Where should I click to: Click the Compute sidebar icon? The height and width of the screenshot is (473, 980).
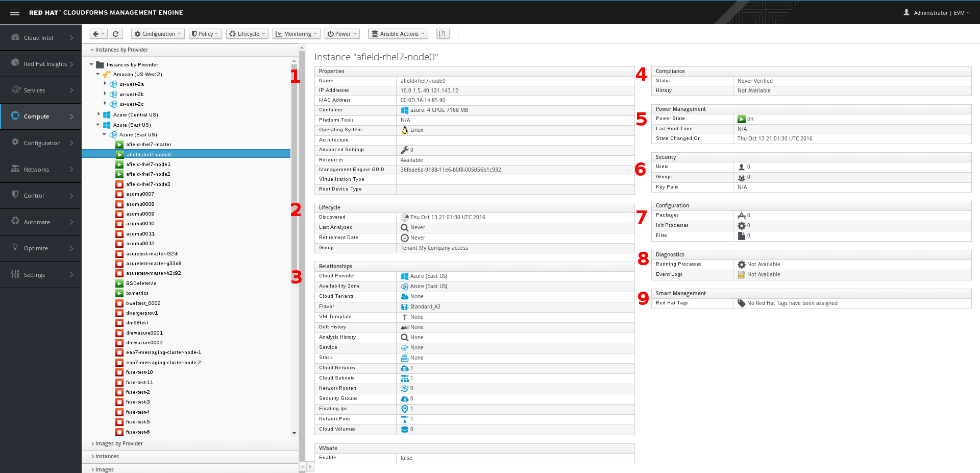click(15, 116)
